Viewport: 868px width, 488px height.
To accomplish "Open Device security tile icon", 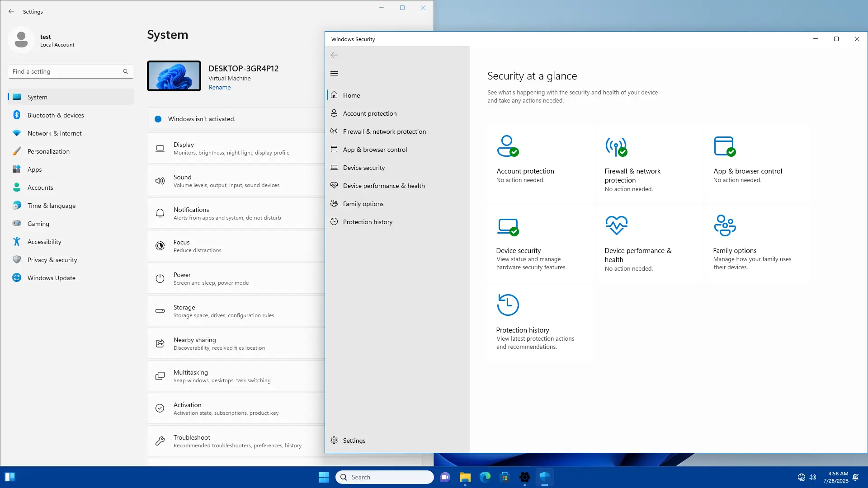I will point(507,226).
